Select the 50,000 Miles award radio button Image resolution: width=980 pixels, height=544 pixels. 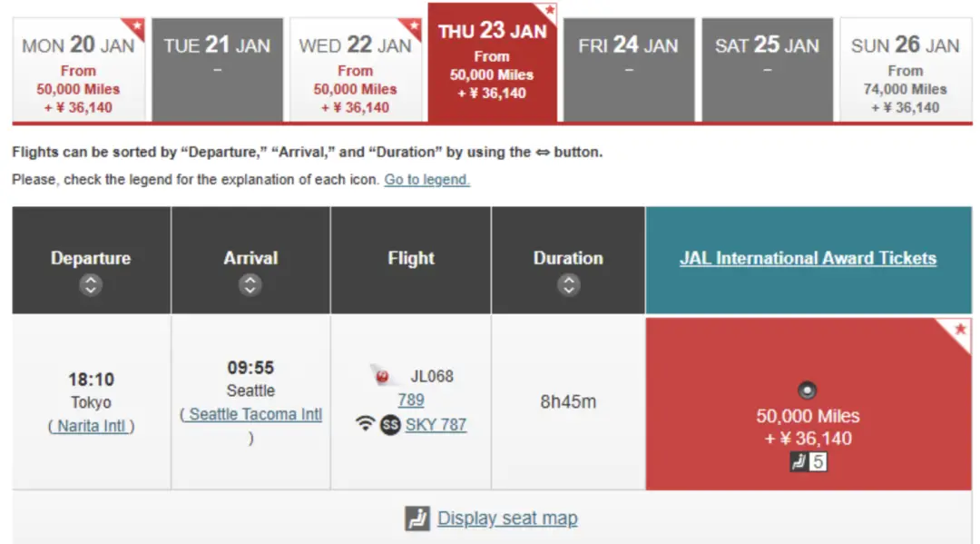coord(807,391)
